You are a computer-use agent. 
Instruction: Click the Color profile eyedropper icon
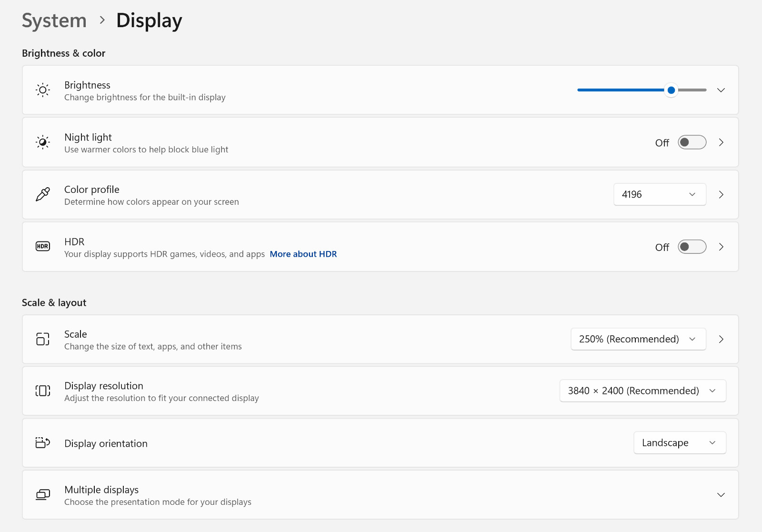(x=43, y=194)
